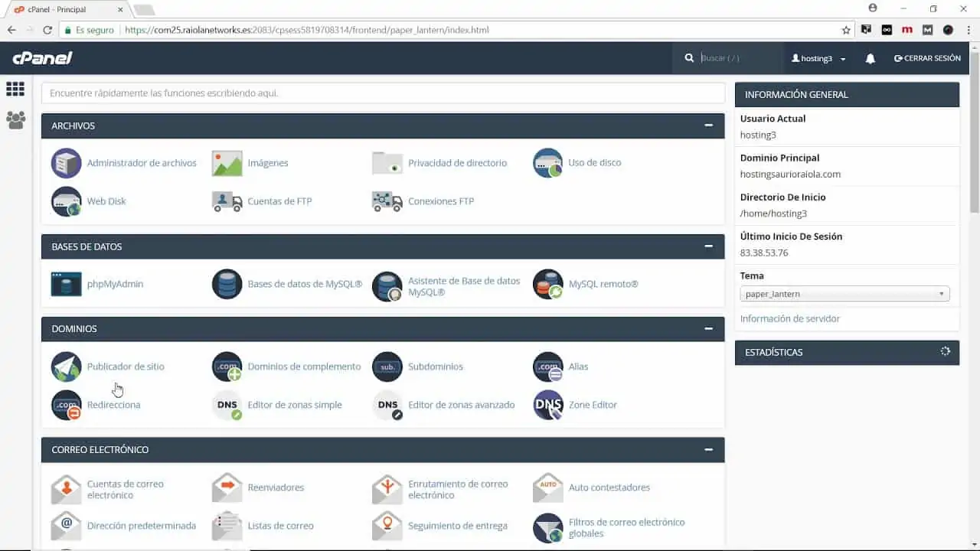Viewport: 980px width, 551px height.
Task: Open Información de servidor link
Action: point(789,318)
